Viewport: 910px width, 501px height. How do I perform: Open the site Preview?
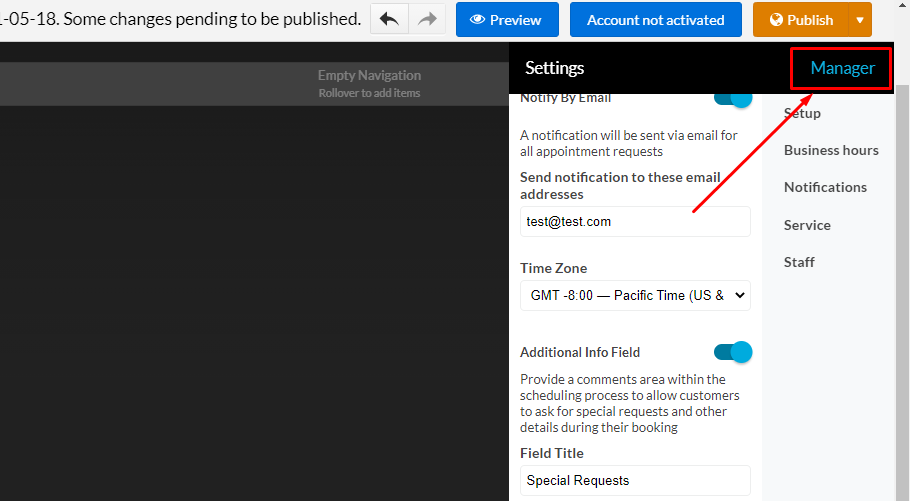coord(506,20)
